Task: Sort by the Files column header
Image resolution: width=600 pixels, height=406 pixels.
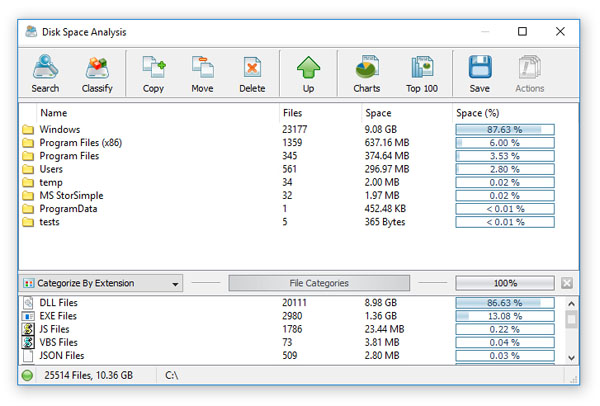Action: (292, 113)
